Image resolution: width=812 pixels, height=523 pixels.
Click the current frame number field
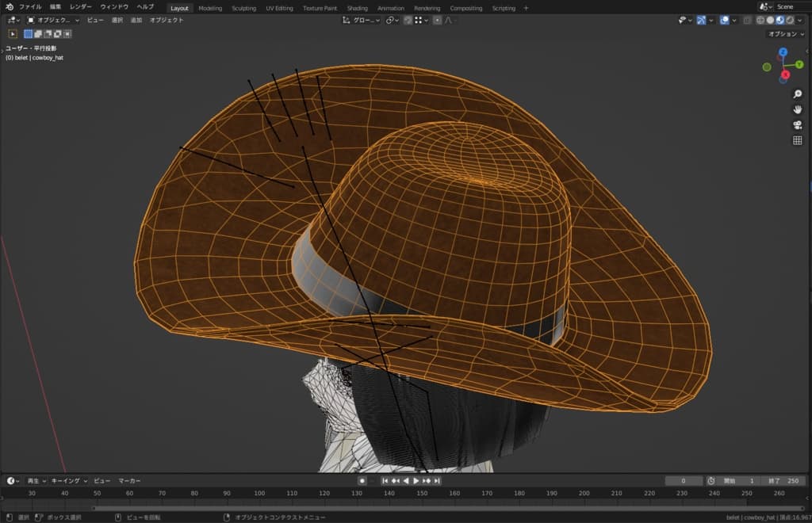(x=684, y=480)
